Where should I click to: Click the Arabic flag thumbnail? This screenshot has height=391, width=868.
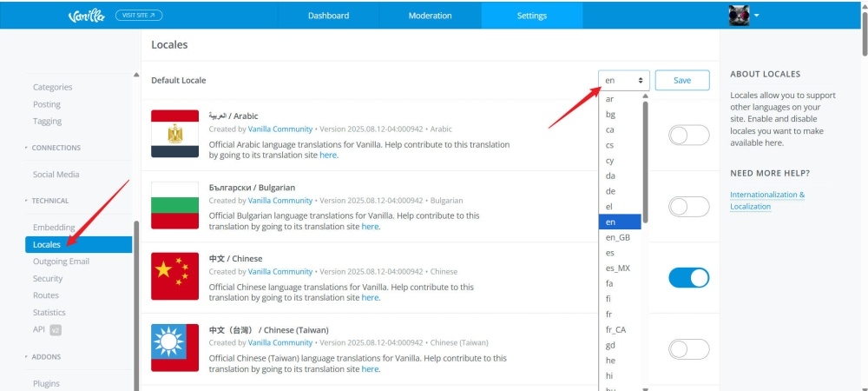pyautogui.click(x=174, y=134)
